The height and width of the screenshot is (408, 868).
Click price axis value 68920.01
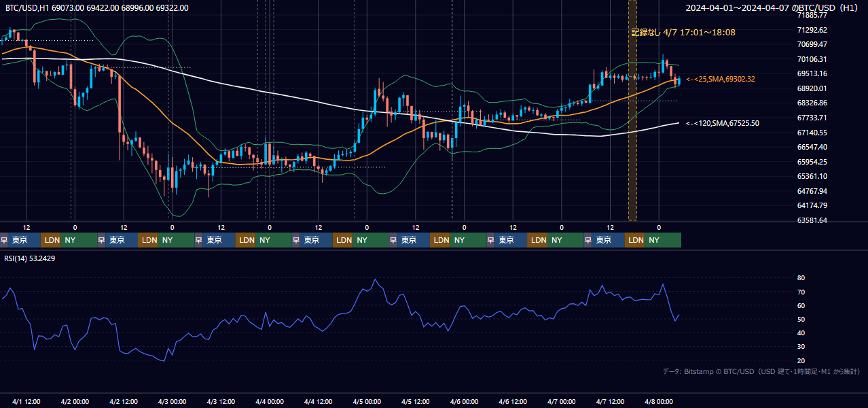[812, 88]
